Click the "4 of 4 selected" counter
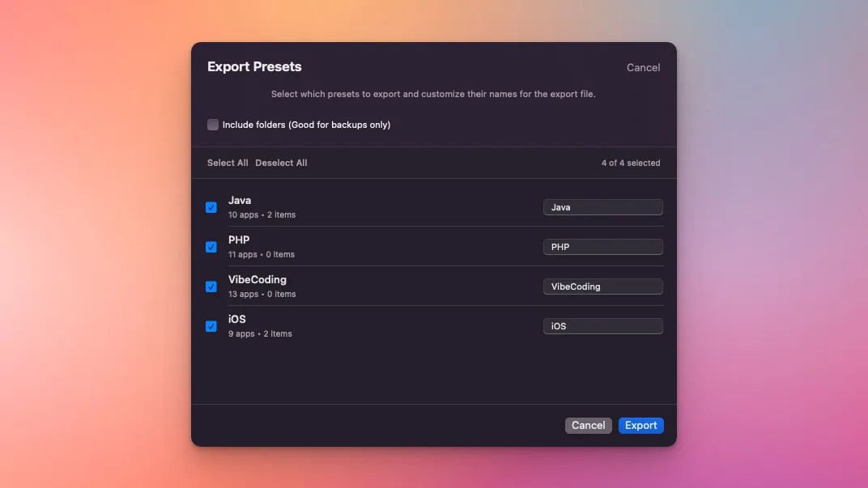The height and width of the screenshot is (488, 868). click(x=631, y=163)
